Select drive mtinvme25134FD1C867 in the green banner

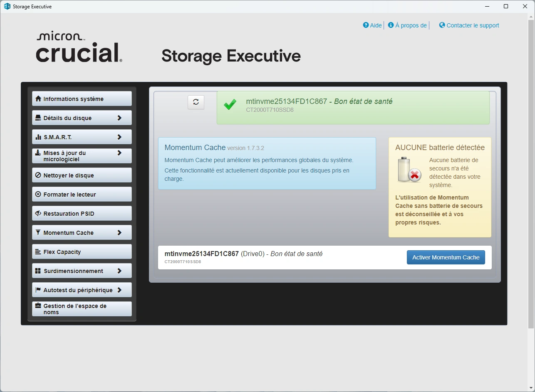[353, 108]
